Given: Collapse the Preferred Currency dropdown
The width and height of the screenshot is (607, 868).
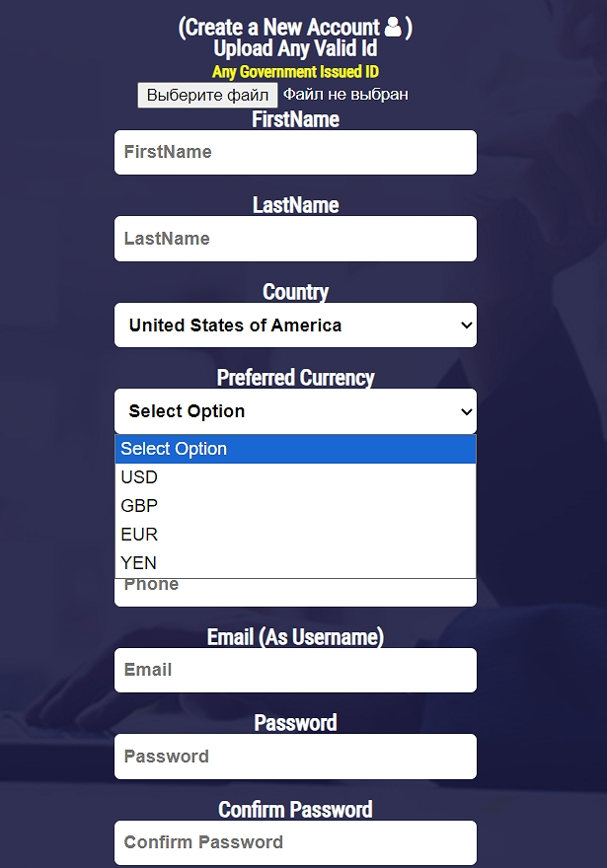Looking at the screenshot, I should 295,411.
